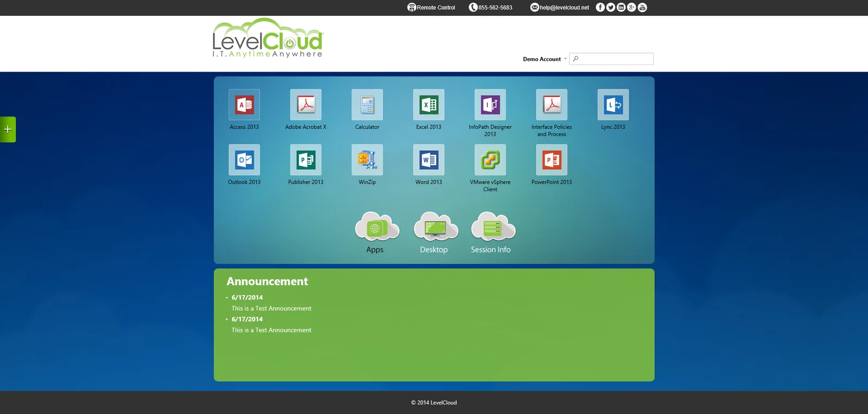
Task: Expand the Demo Account dropdown
Action: click(x=545, y=59)
